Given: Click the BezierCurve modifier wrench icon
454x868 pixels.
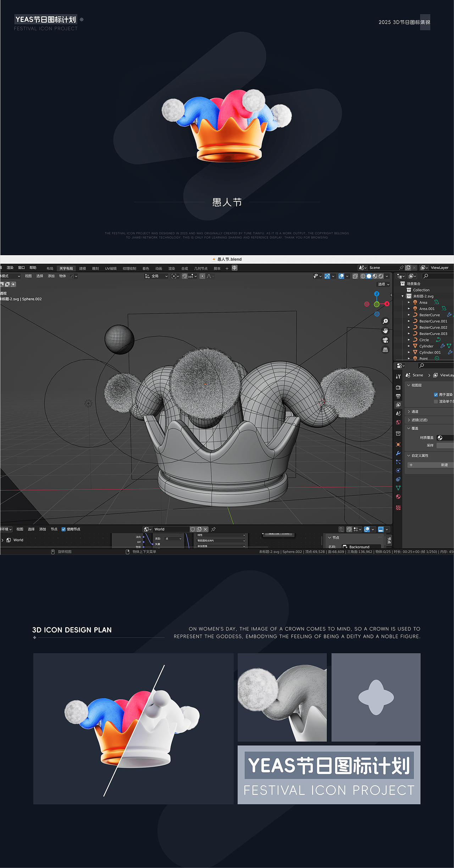Looking at the screenshot, I should [x=449, y=315].
